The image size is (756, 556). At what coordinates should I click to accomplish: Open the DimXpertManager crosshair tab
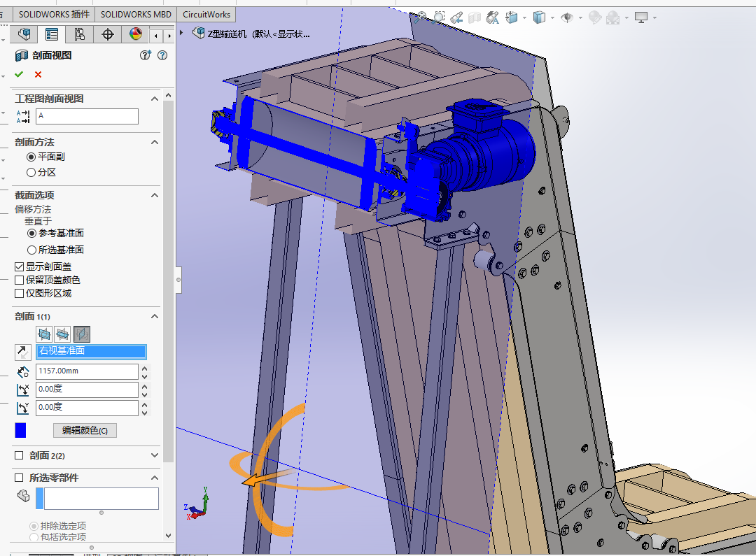tap(108, 34)
